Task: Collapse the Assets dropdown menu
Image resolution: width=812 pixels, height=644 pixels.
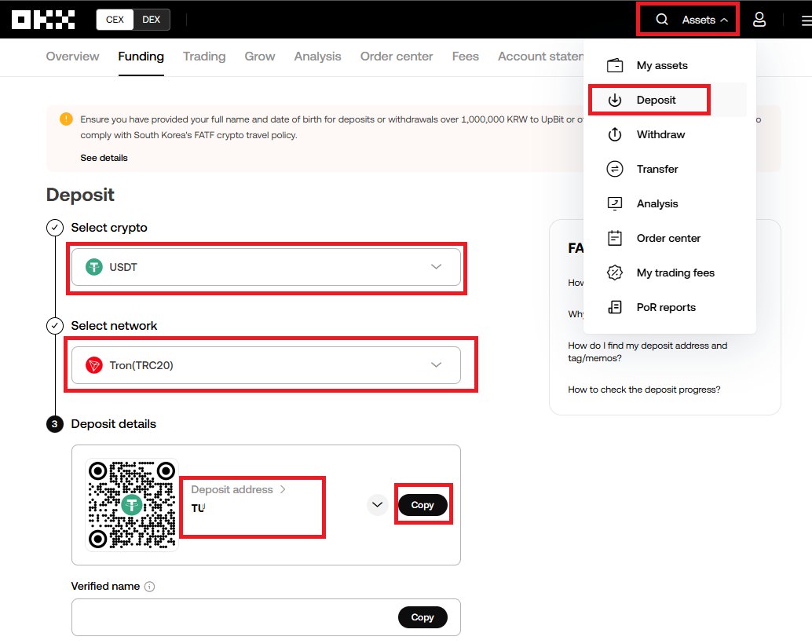Action: (x=704, y=20)
